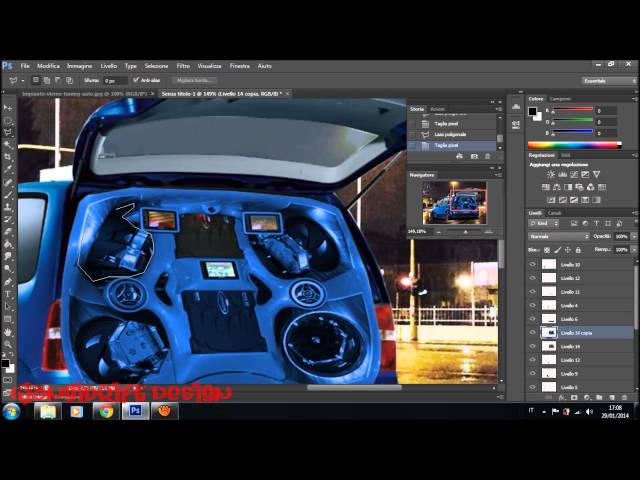
Task: Create a new snapshot in the Storia panel
Action: [x=474, y=156]
